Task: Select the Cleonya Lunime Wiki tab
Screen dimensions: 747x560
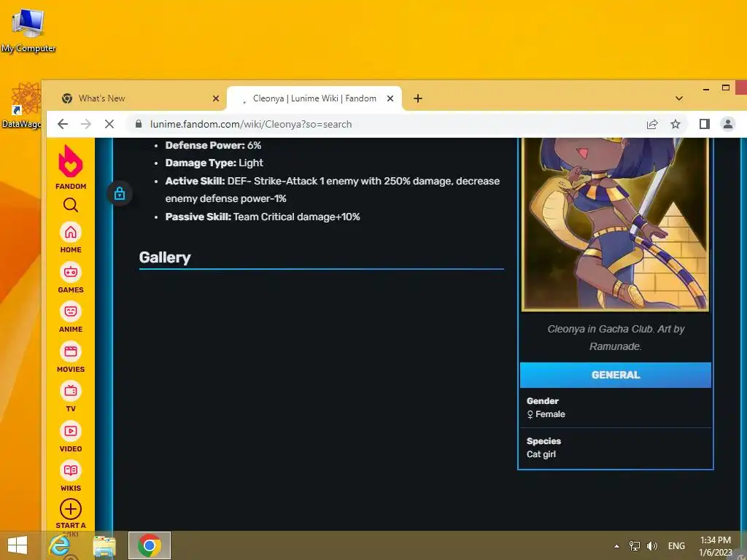Action: pos(314,98)
